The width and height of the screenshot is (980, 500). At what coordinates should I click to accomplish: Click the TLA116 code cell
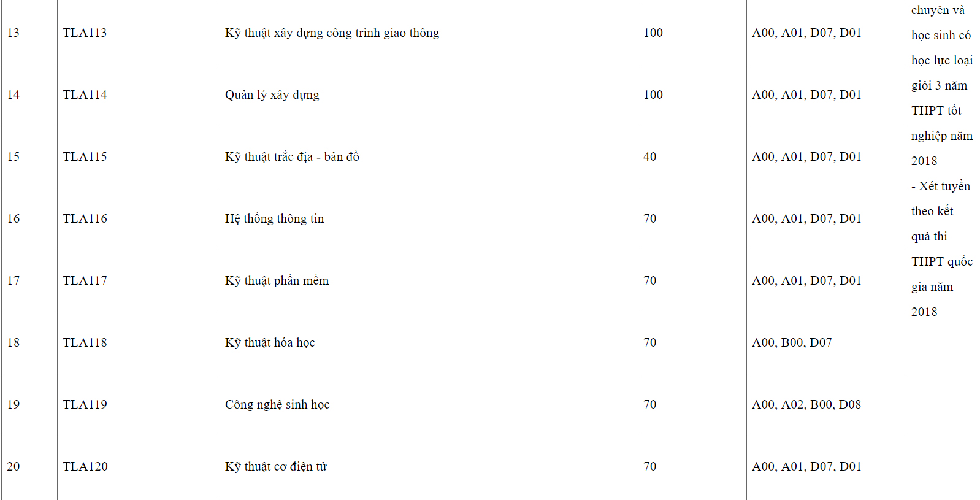pos(85,219)
